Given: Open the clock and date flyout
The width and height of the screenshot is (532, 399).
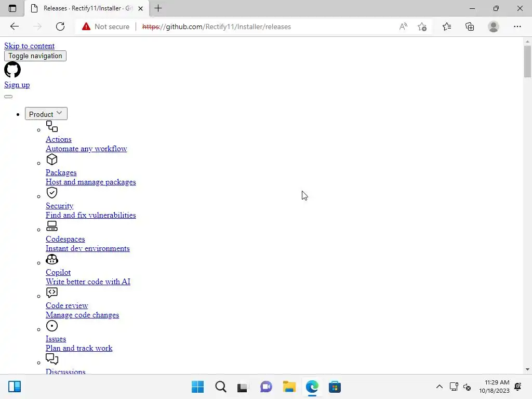Looking at the screenshot, I should click(495, 387).
